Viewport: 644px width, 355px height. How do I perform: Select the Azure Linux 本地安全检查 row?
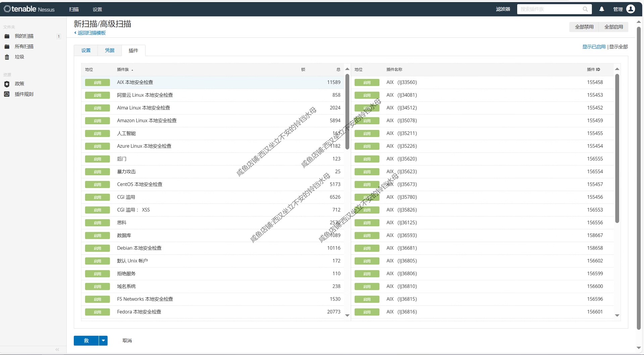point(213,146)
